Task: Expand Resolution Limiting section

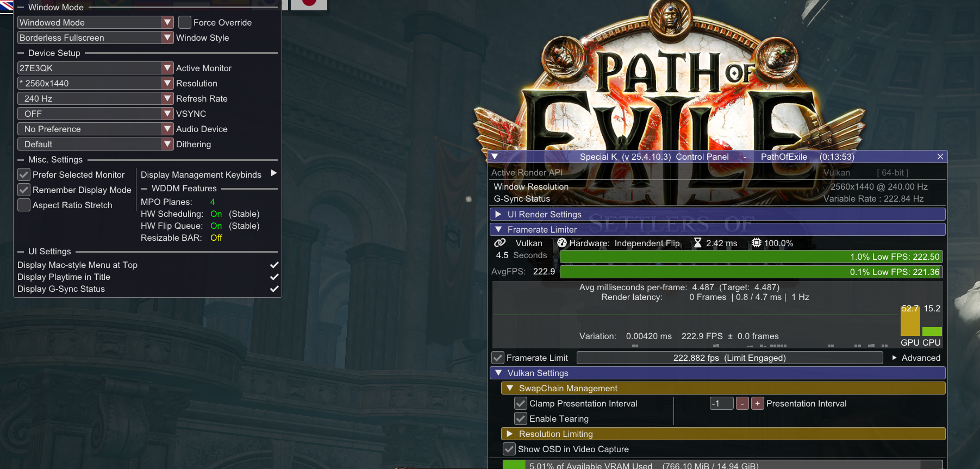Action: click(723, 434)
